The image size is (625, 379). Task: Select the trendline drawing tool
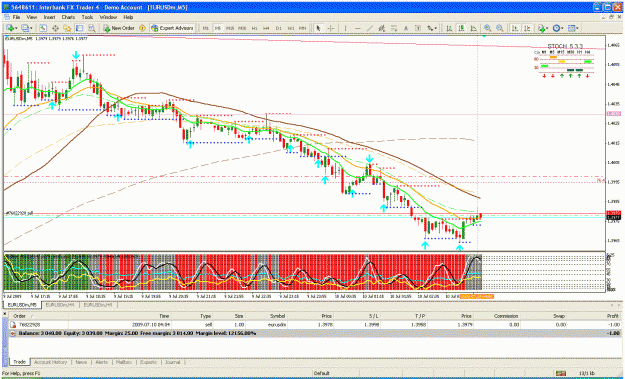point(370,28)
